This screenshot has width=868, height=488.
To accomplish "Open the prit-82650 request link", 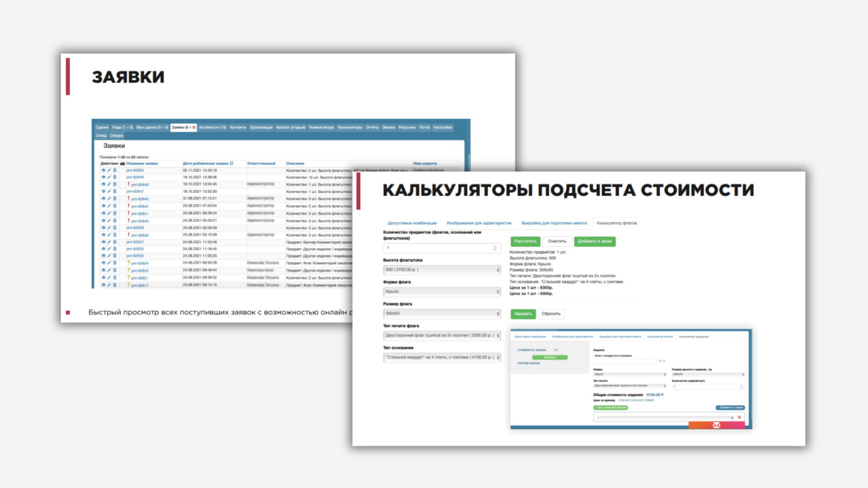I will (x=135, y=170).
